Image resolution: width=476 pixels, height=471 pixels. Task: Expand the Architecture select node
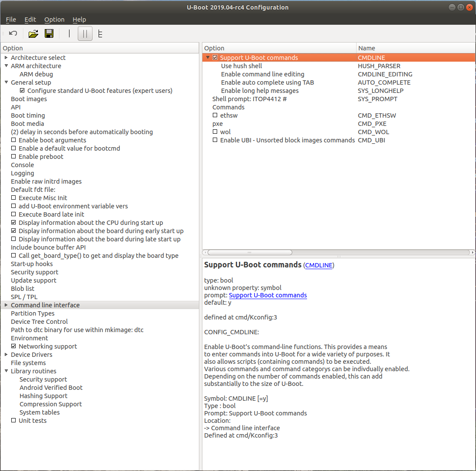[x=6, y=57]
